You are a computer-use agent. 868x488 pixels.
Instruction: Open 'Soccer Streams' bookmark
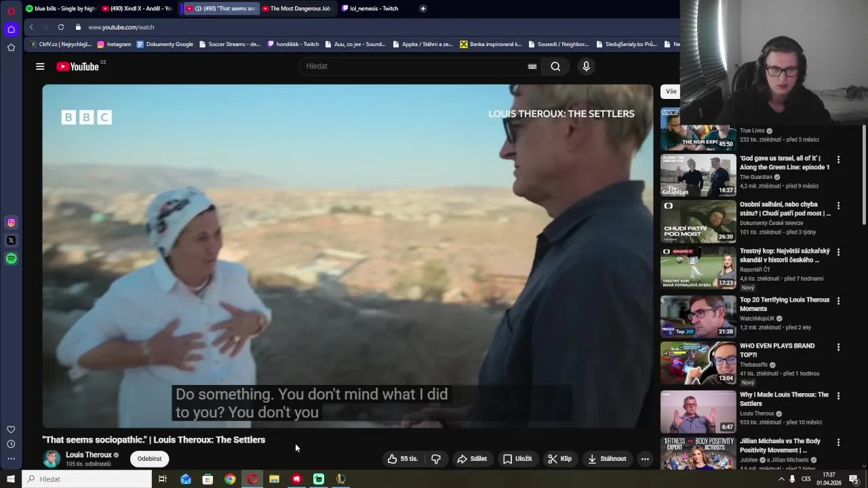coord(230,44)
